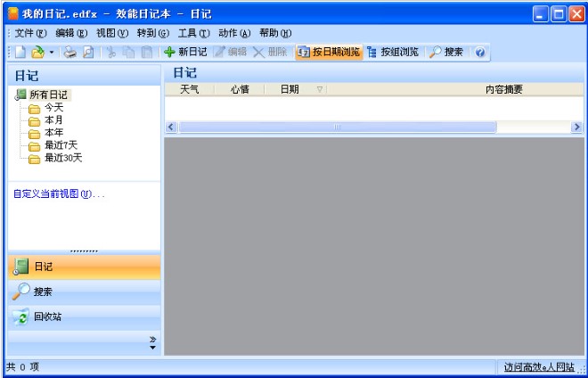The width and height of the screenshot is (588, 378).
Task: Click the 共 0 项 status bar text
Action: (x=22, y=366)
